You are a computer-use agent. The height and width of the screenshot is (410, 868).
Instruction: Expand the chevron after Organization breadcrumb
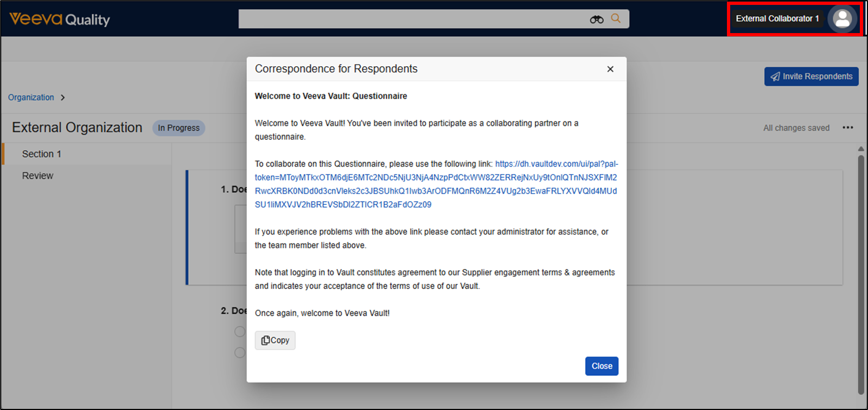(x=63, y=98)
